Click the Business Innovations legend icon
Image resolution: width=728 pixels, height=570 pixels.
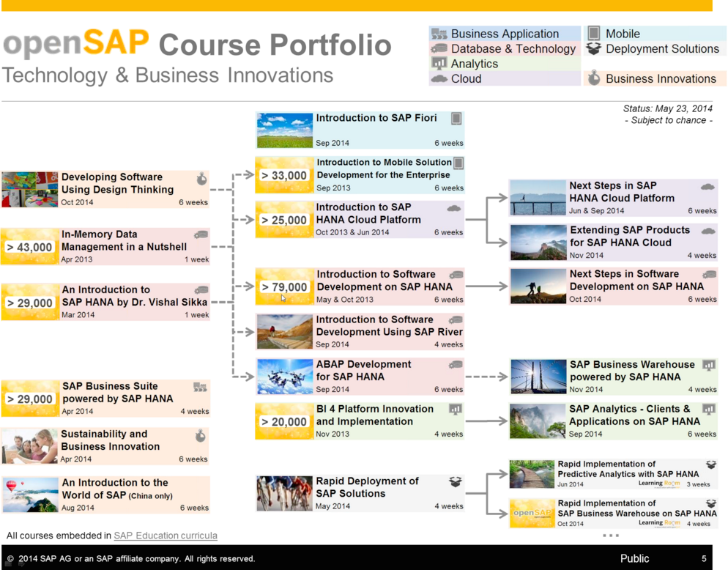[x=594, y=78]
